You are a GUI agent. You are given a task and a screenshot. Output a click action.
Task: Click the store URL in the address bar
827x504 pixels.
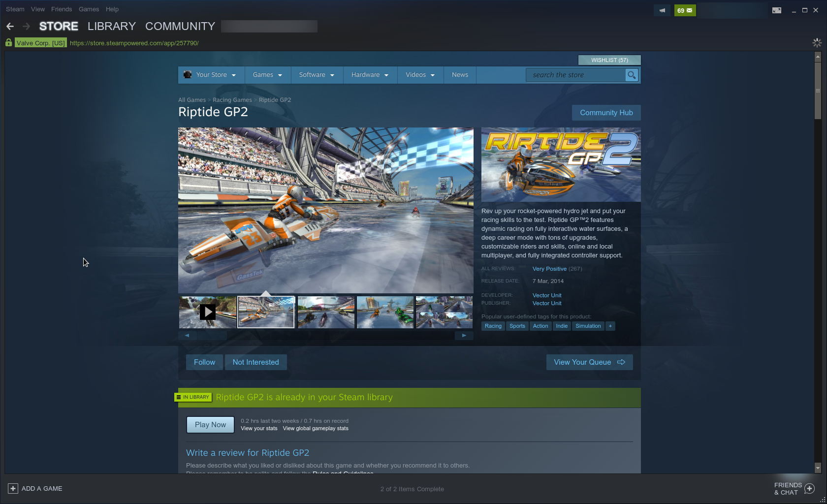(x=134, y=43)
